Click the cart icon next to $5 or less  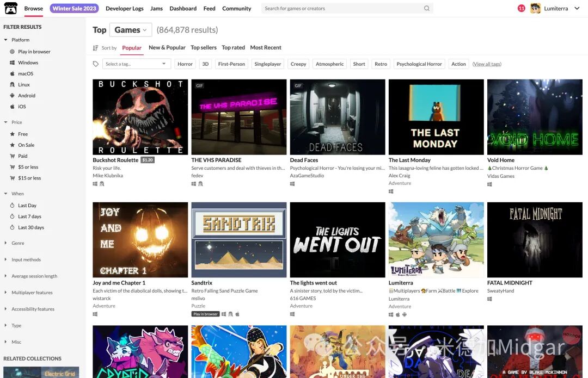coord(12,167)
